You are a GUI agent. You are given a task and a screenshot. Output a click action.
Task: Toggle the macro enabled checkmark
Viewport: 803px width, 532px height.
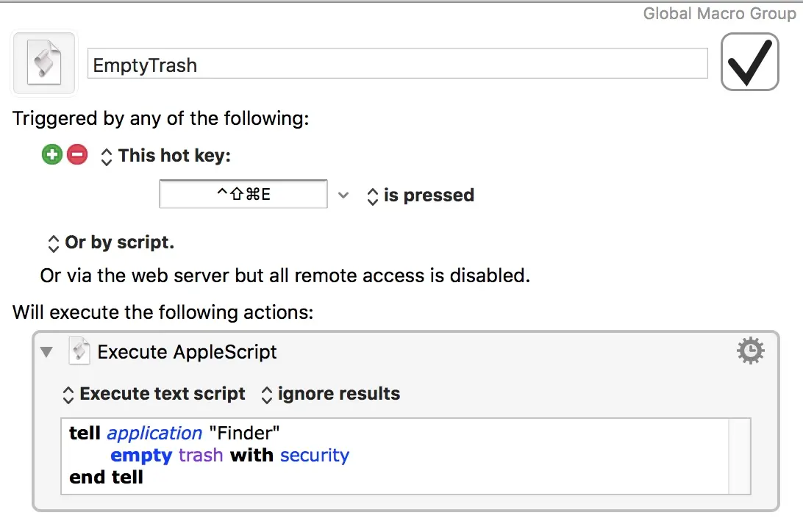pyautogui.click(x=749, y=63)
